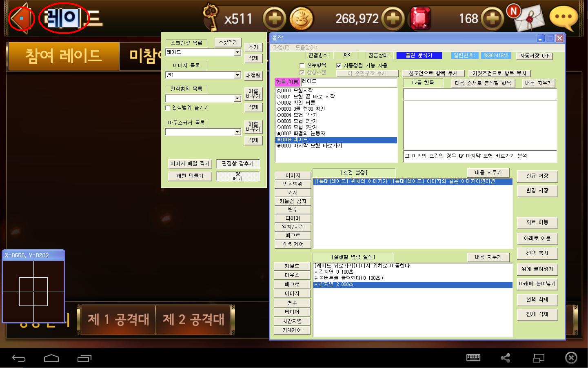The image size is (588, 368).
Task: Enable the 선두항목 checkbox
Action: click(x=302, y=65)
